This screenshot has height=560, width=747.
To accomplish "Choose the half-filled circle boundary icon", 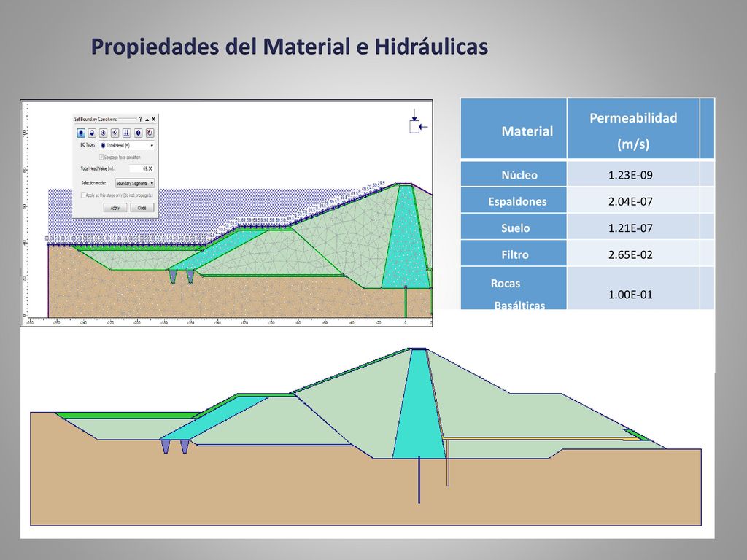I will click(x=93, y=133).
